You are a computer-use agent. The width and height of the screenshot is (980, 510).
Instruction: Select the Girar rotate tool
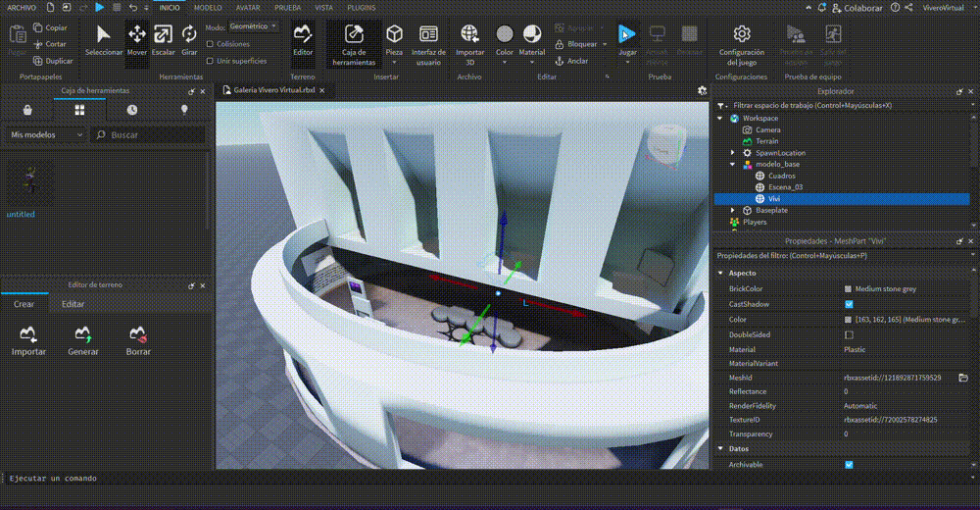(x=189, y=35)
